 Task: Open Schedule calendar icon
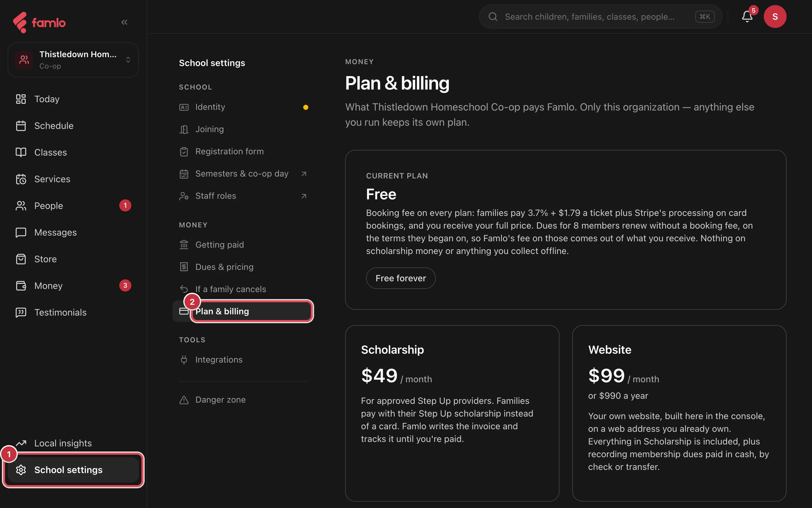tap(21, 126)
